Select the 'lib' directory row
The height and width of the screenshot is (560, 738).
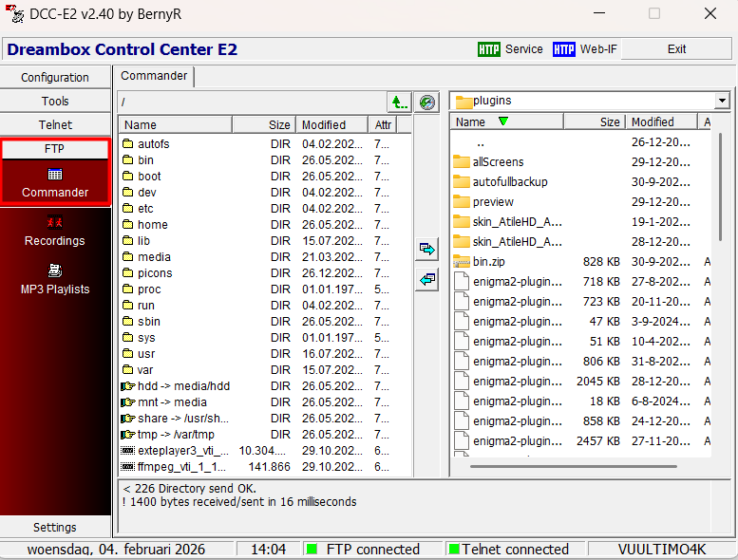(264, 241)
